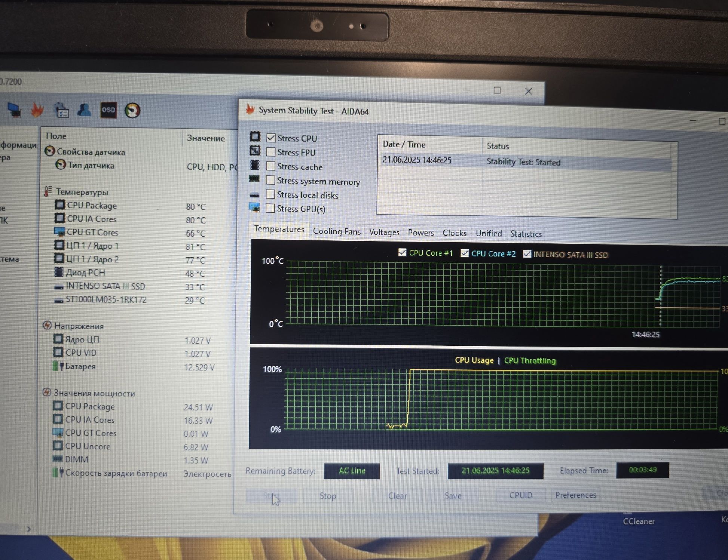Viewport: 728px width, 560px height.
Task: Click the CPU Throttling graph label
Action: click(530, 361)
